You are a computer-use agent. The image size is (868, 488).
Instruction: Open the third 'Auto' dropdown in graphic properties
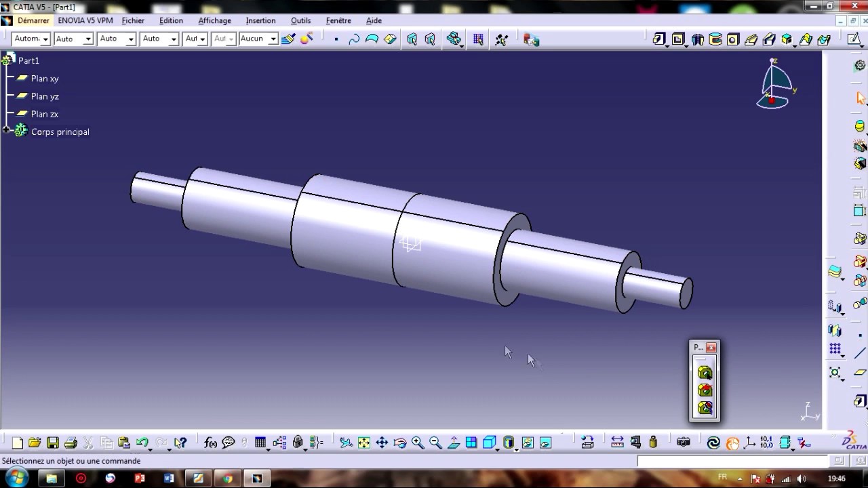coord(131,39)
